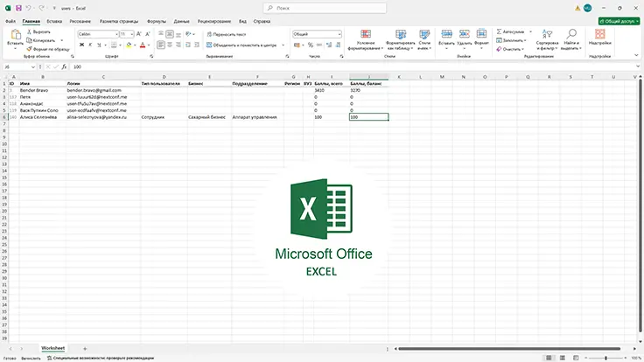Open the Файл tab
This screenshot has height=362, width=644.
point(10,21)
